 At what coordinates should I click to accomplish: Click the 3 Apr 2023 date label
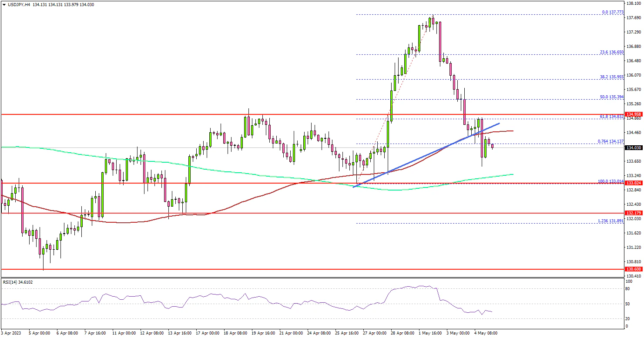12,333
